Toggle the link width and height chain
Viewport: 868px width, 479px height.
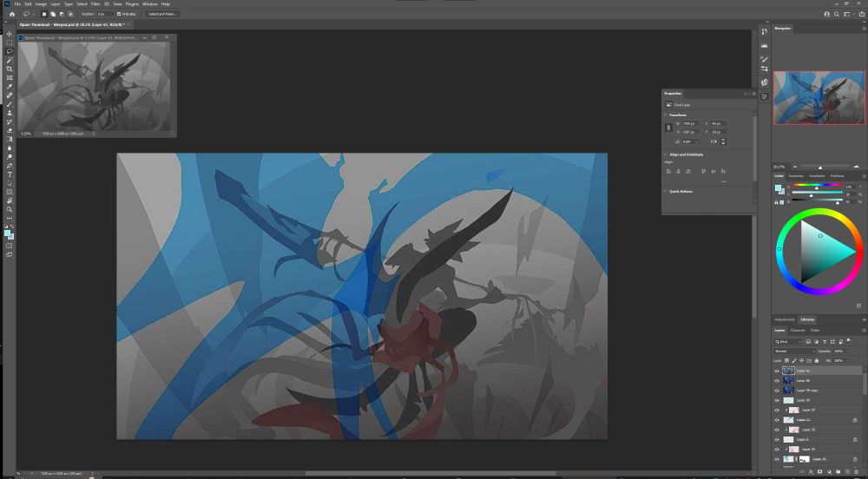point(668,128)
